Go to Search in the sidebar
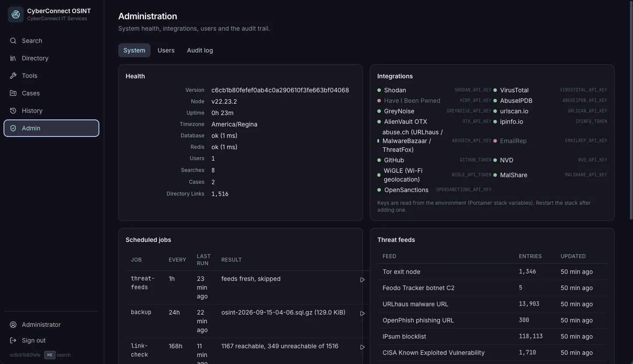The height and width of the screenshot is (364, 633). (x=51, y=41)
